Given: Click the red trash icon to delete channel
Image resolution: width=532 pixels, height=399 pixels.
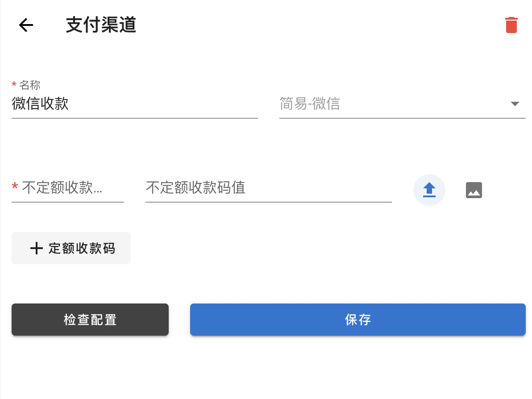Looking at the screenshot, I should coord(511,25).
